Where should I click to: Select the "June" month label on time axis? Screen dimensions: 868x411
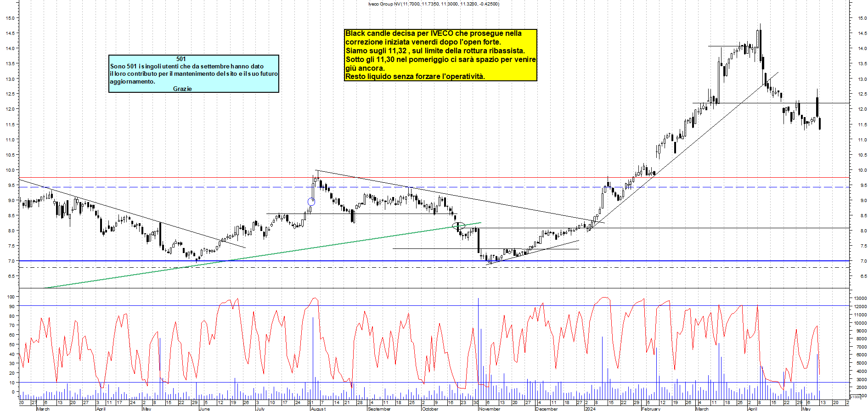pyautogui.click(x=204, y=409)
